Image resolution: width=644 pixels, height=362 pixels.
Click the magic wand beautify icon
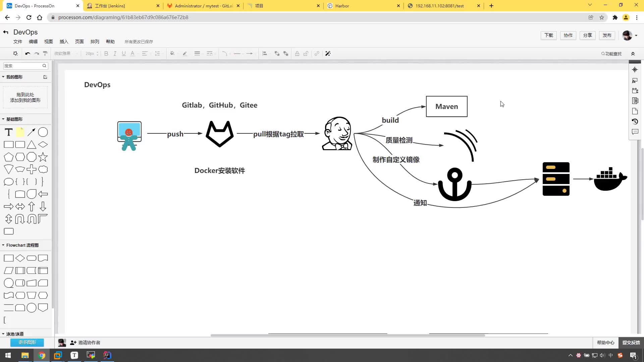coord(328,54)
